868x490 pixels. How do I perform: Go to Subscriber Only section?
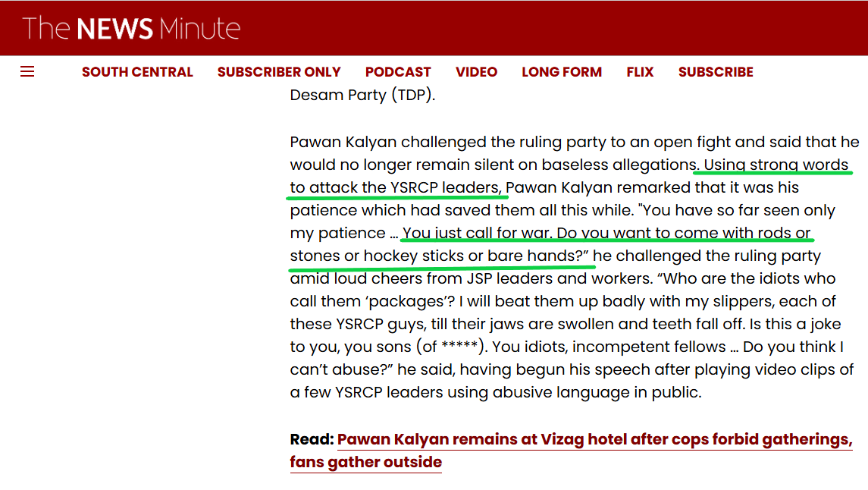279,72
